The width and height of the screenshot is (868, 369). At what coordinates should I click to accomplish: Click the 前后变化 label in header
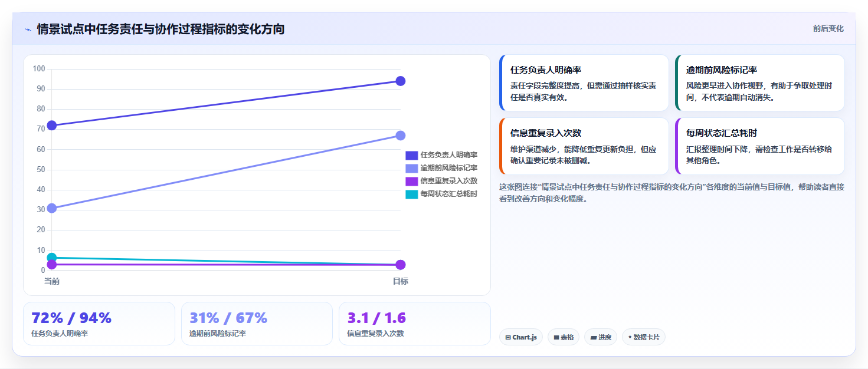click(x=828, y=28)
